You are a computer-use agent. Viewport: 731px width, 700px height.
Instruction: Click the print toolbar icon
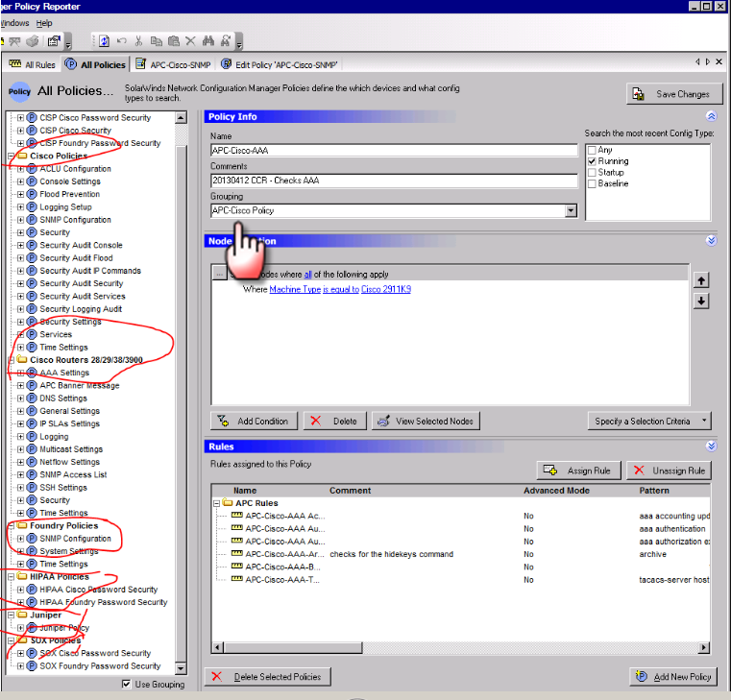click(x=32, y=41)
